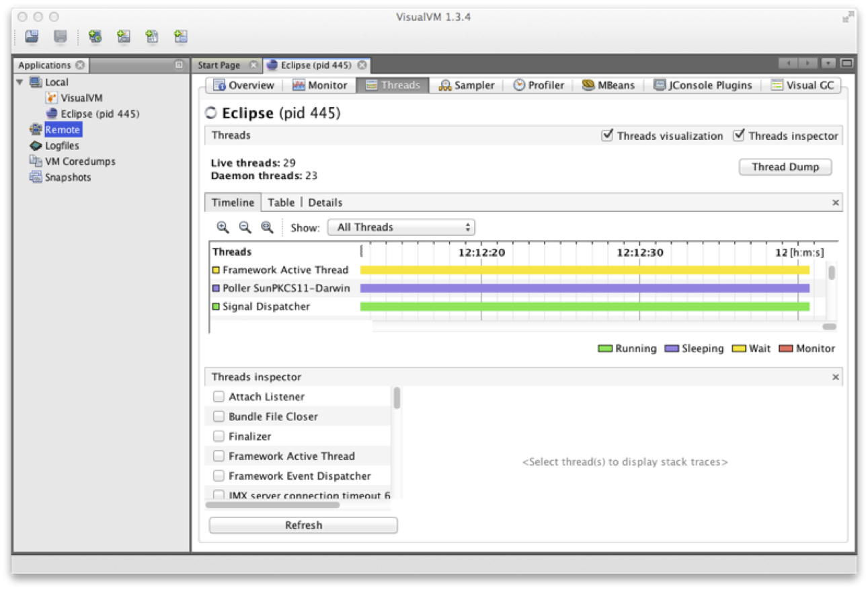Click the scale-to-fit magnifier icon

coord(267,227)
